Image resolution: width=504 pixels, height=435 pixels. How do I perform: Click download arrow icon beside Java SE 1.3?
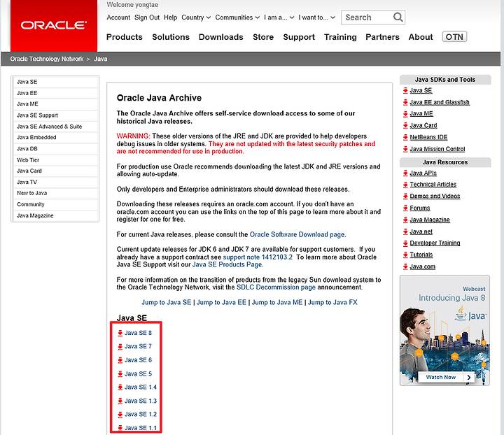pyautogui.click(x=120, y=401)
